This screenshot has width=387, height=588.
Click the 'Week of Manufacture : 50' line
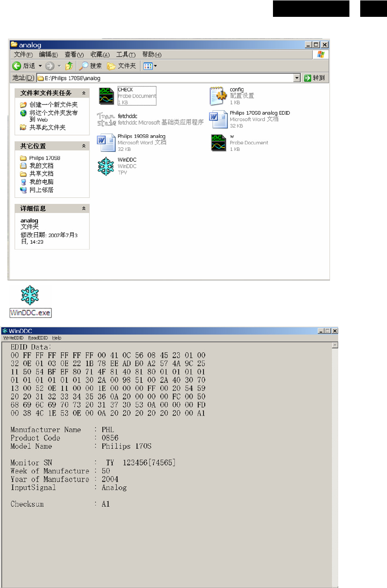coord(60,471)
